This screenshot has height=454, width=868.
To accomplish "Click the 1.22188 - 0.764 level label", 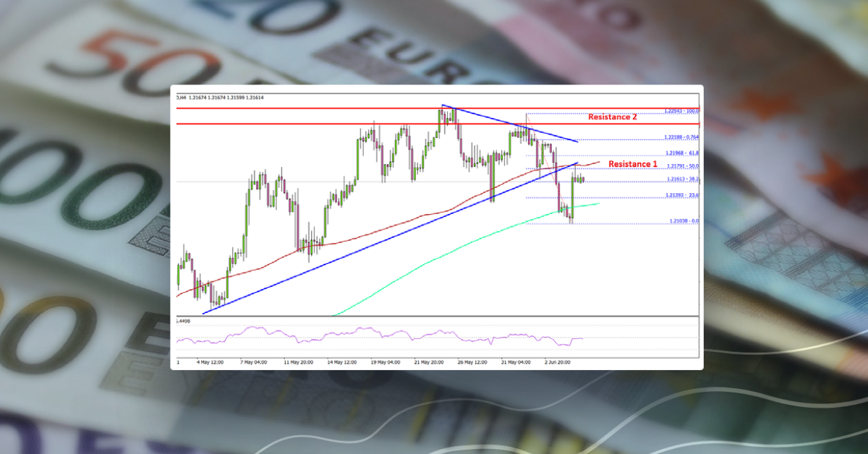I will click(x=678, y=137).
